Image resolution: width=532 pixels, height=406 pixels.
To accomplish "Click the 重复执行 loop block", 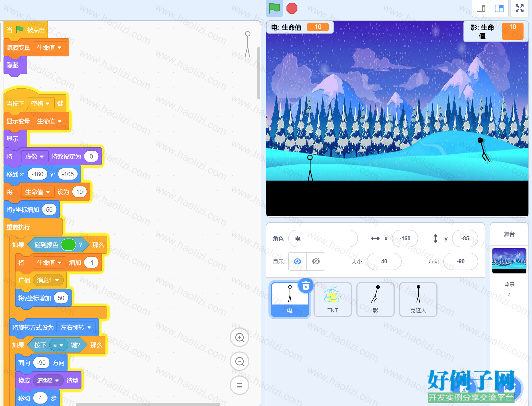I will (x=33, y=227).
